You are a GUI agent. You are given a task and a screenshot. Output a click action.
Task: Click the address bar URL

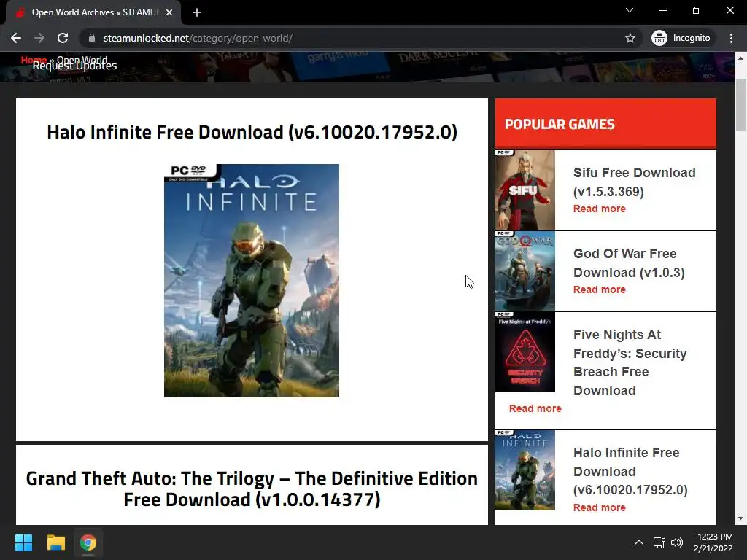(198, 38)
